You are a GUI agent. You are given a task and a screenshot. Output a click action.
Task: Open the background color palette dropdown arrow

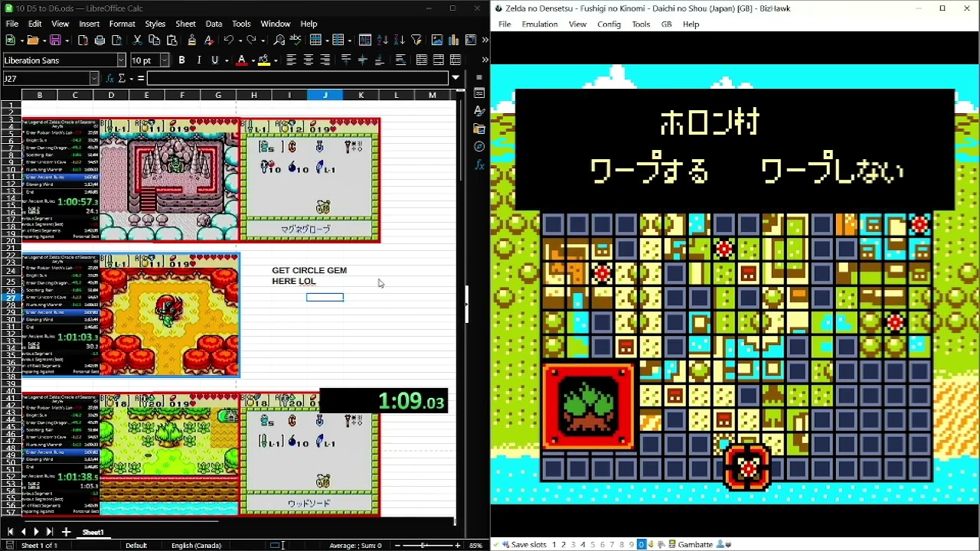pos(275,60)
